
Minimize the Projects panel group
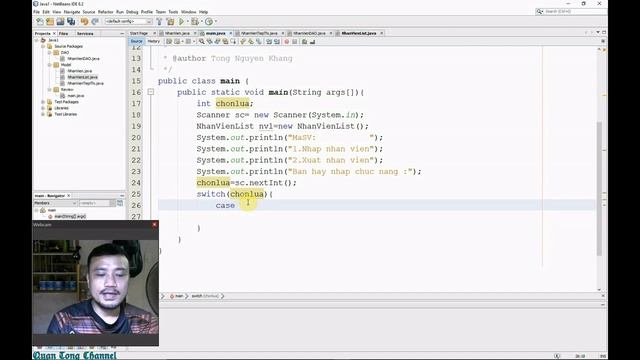(x=122, y=33)
